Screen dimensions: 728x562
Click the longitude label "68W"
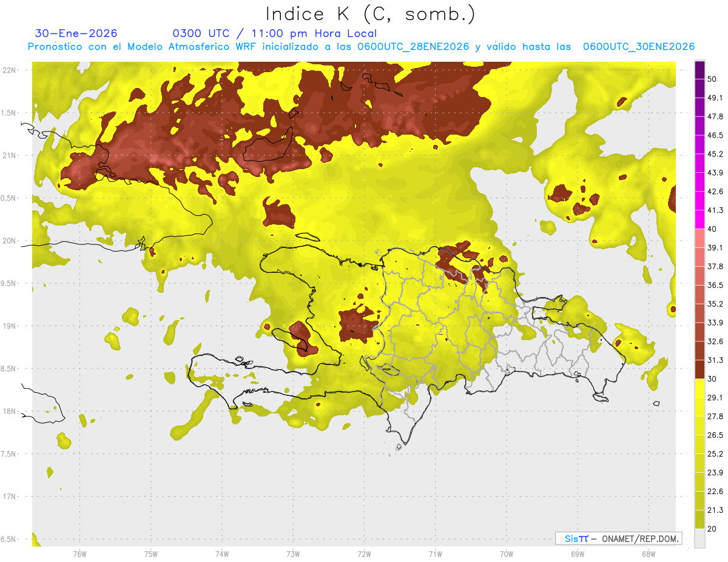click(x=648, y=554)
